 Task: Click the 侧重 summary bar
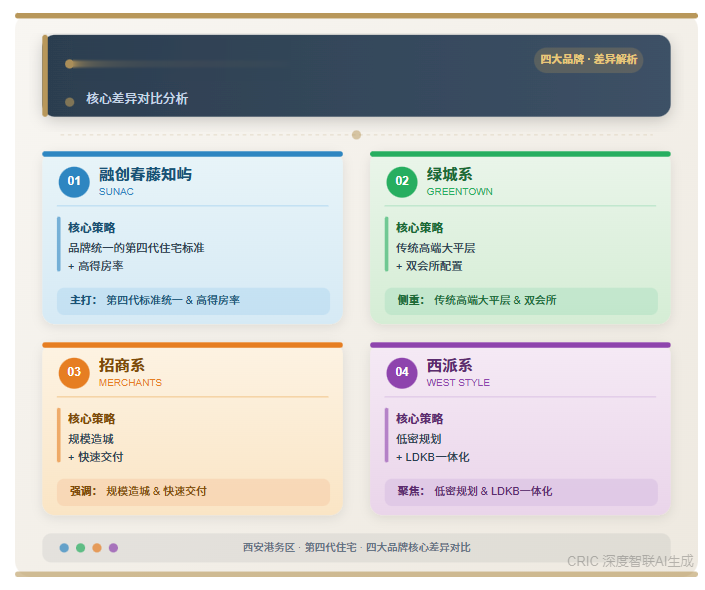521,301
